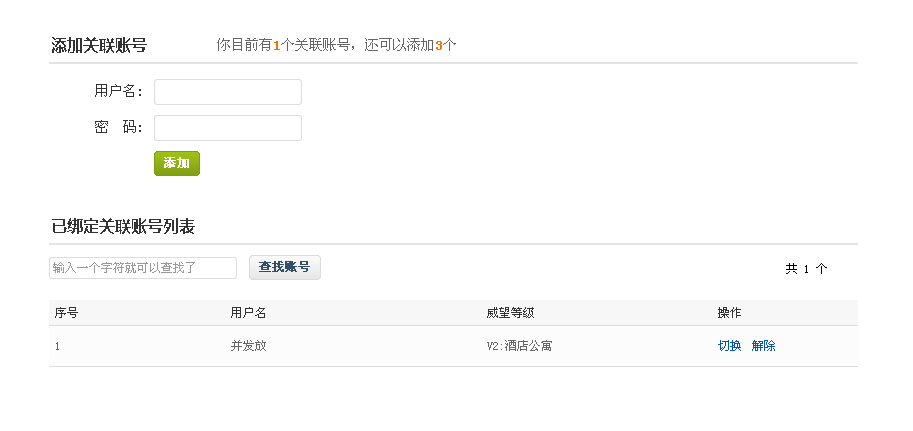Screen dimensions: 913x431
Task: Click the 密 码: form label
Action: pos(118,127)
